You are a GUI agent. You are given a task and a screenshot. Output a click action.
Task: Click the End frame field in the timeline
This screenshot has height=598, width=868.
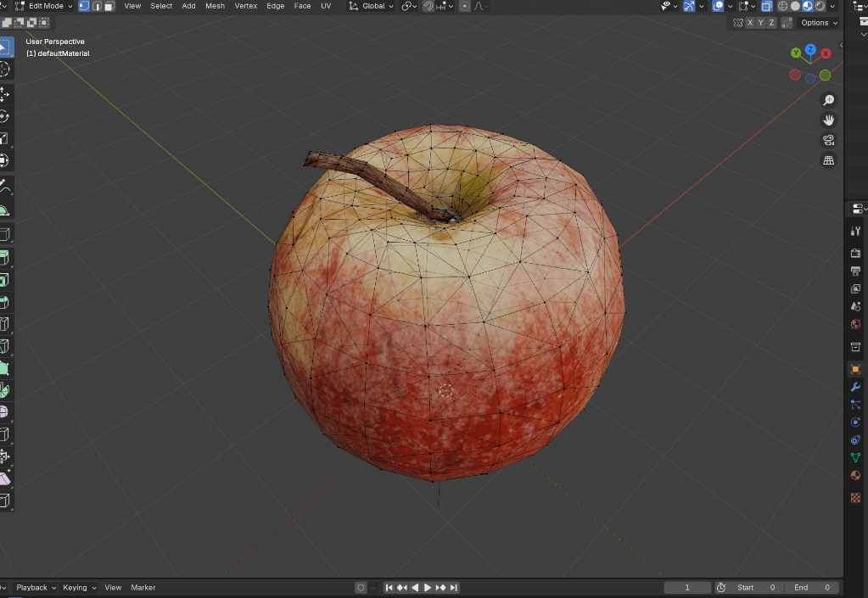pyautogui.click(x=813, y=587)
